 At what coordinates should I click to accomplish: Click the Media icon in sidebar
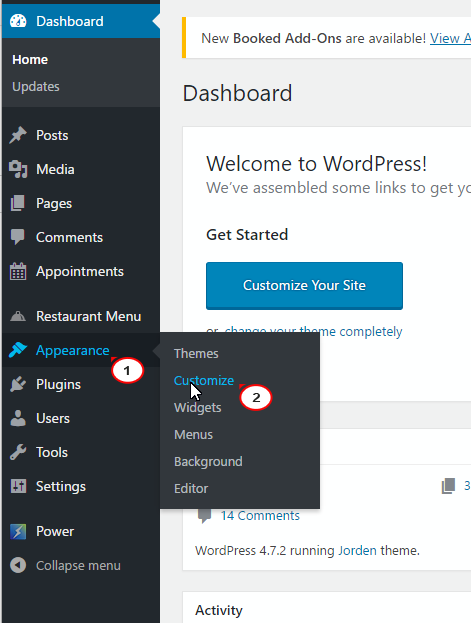pos(18,169)
